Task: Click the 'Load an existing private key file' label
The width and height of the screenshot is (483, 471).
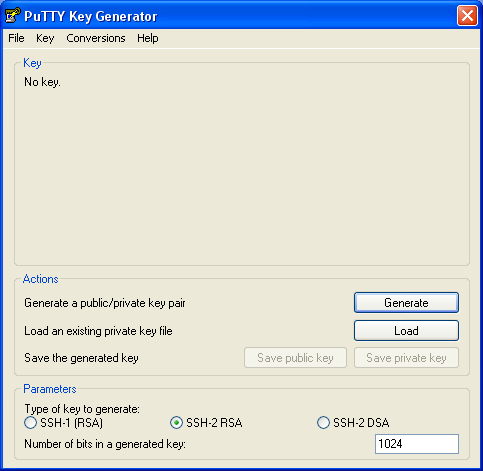Action: (98, 331)
